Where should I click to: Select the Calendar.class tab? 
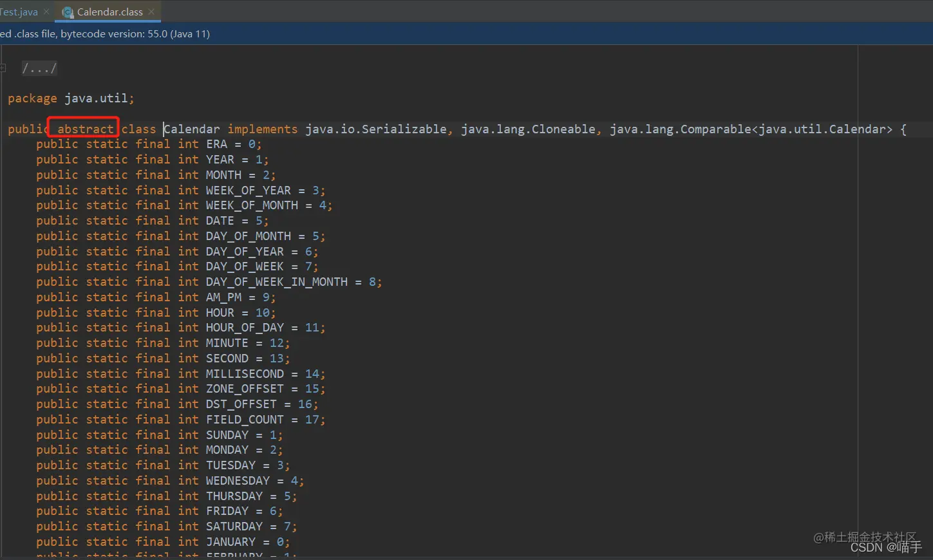[x=109, y=12]
